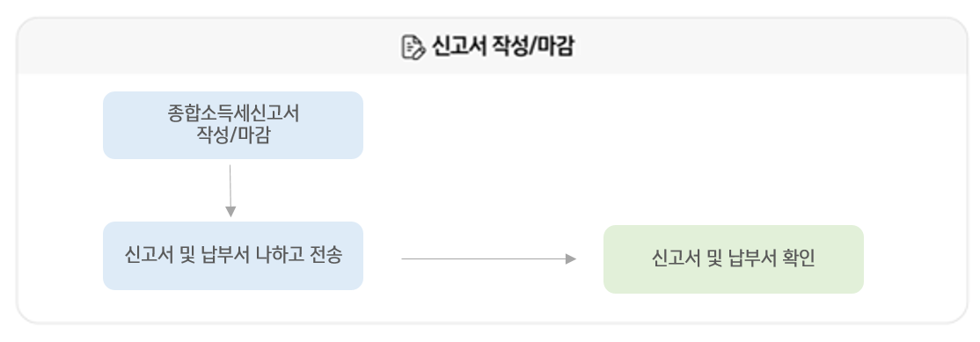Click the document-with-pencil icon in the header
980x342 pixels.
413,47
